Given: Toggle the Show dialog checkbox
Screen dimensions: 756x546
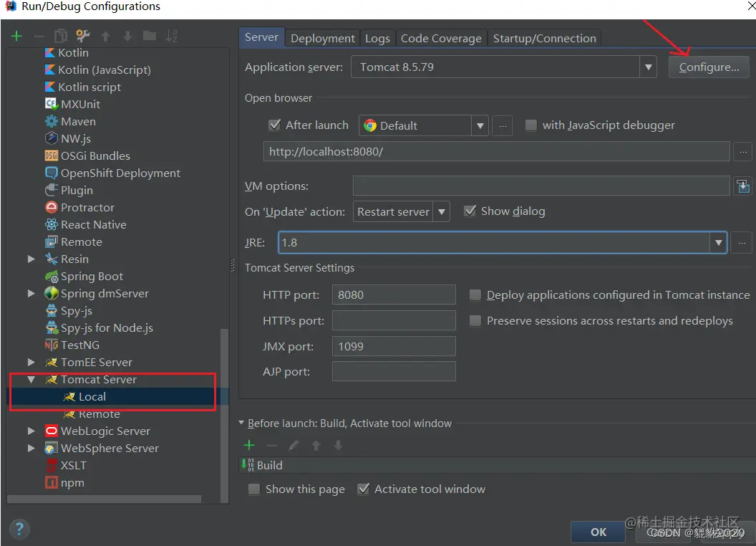Looking at the screenshot, I should (470, 211).
